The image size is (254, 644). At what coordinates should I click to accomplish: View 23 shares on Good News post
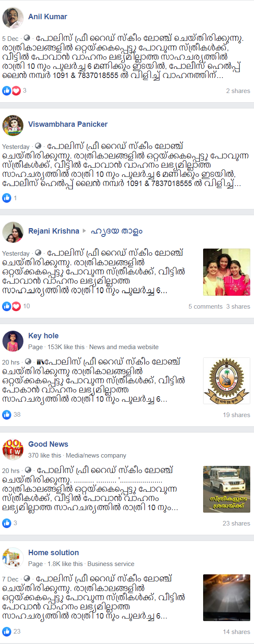[236, 523]
